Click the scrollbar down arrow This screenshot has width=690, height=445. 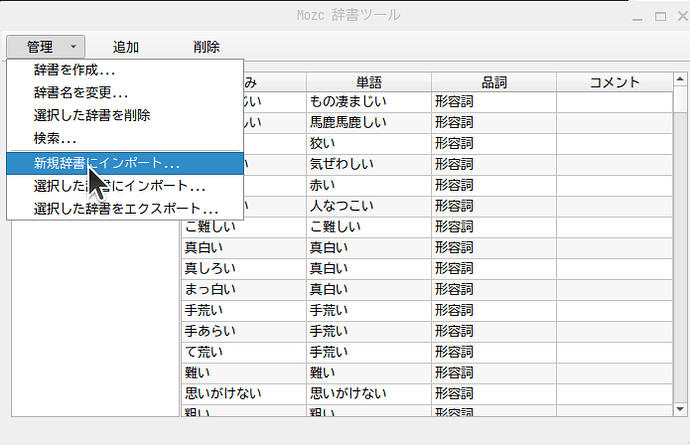click(680, 409)
